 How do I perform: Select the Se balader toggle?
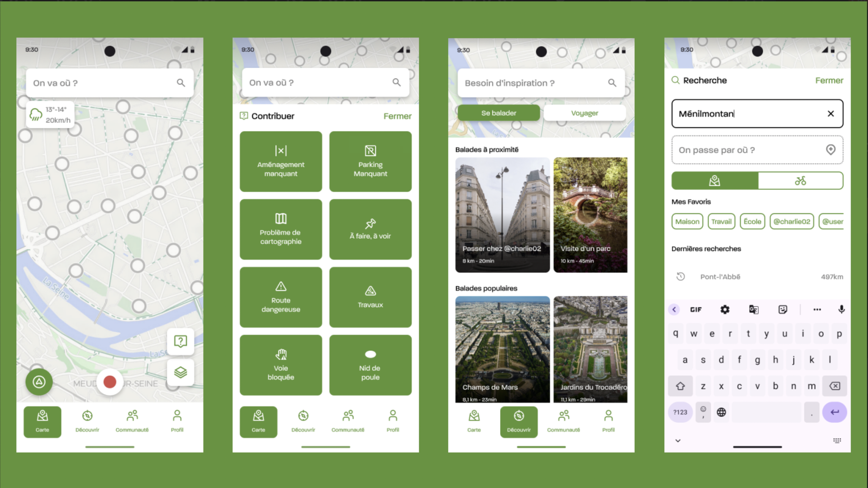pyautogui.click(x=499, y=113)
